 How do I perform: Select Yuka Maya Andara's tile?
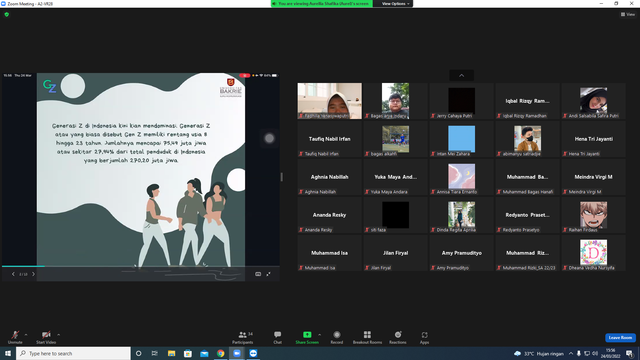click(396, 177)
